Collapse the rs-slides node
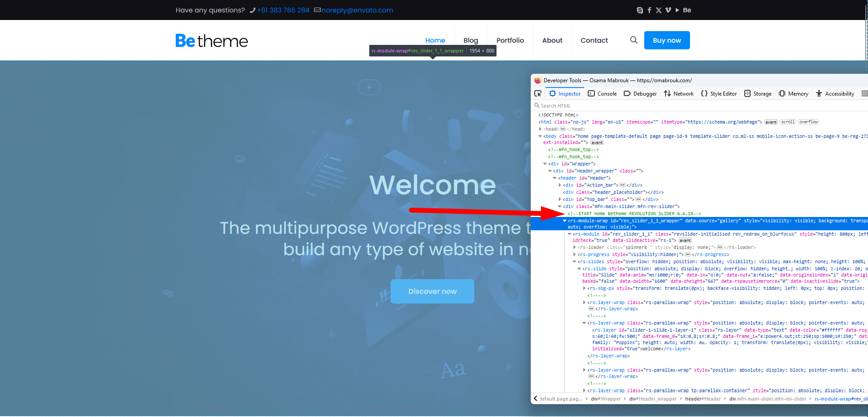 (574, 261)
